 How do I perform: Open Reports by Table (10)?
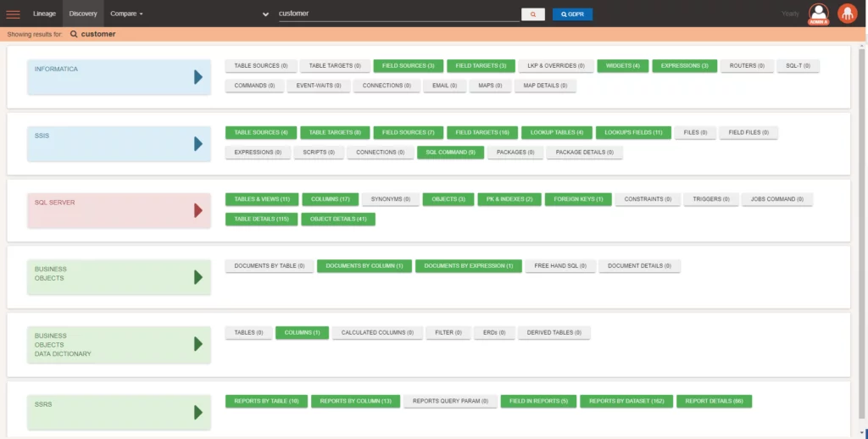266,402
